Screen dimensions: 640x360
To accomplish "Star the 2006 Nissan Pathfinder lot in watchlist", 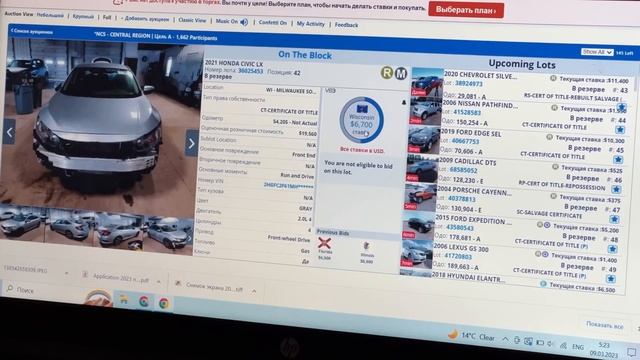I will click(x=620, y=129).
